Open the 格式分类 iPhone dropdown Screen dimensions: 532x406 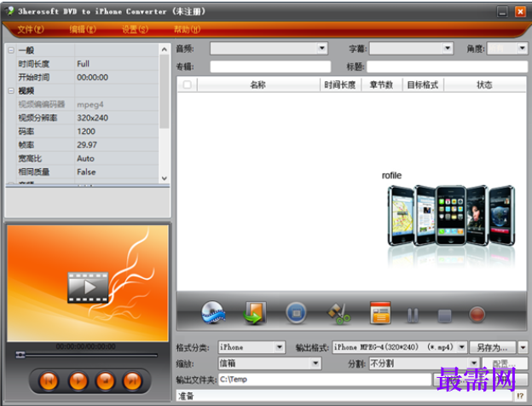pyautogui.click(x=280, y=347)
